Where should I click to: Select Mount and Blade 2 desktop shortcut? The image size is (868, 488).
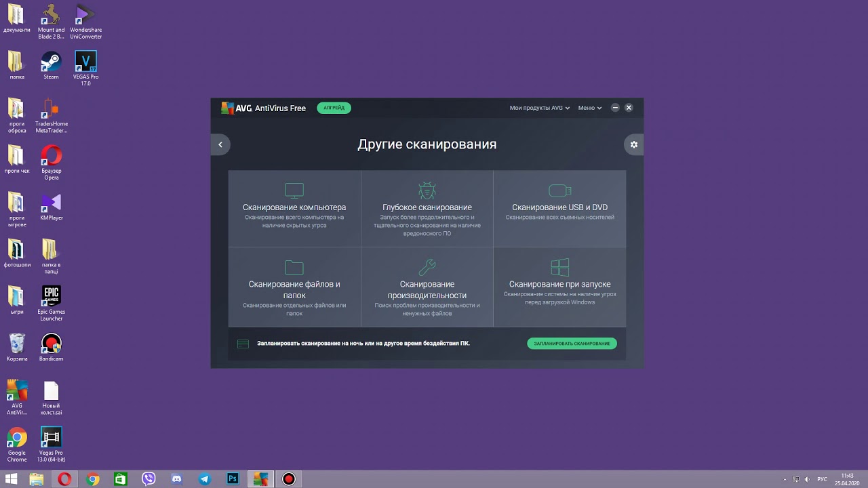click(51, 22)
